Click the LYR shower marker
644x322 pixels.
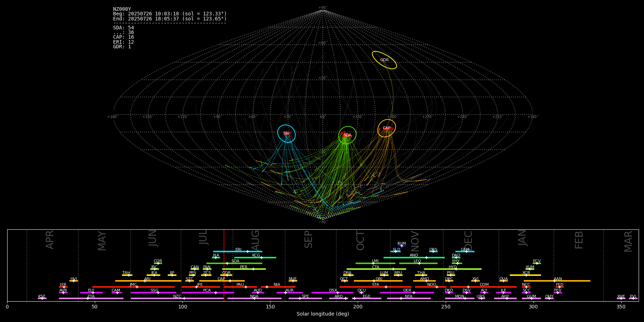63,287
